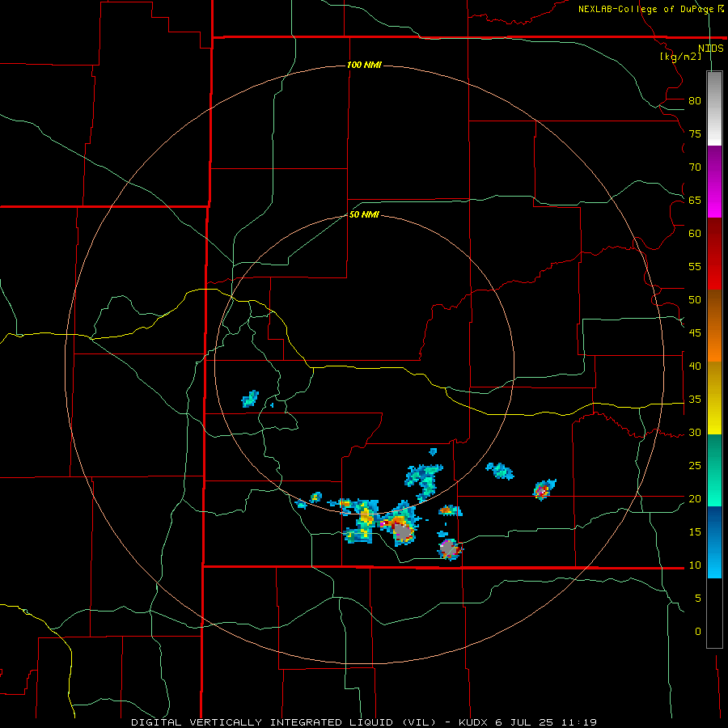Select the 50 value on the scale
The image size is (728, 728).
695,300
